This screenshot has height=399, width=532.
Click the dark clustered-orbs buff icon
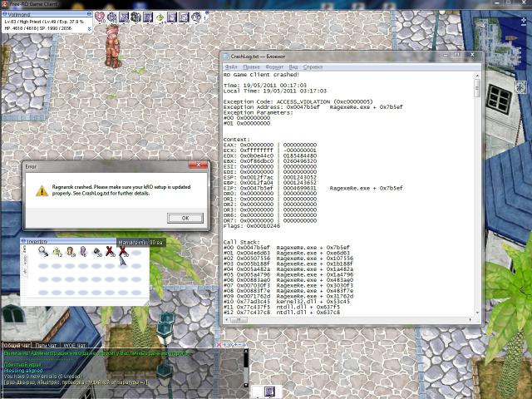(x=136, y=17)
